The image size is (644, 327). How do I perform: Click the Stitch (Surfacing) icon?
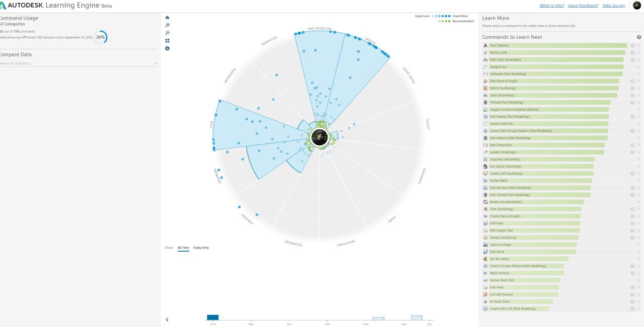pyautogui.click(x=486, y=88)
